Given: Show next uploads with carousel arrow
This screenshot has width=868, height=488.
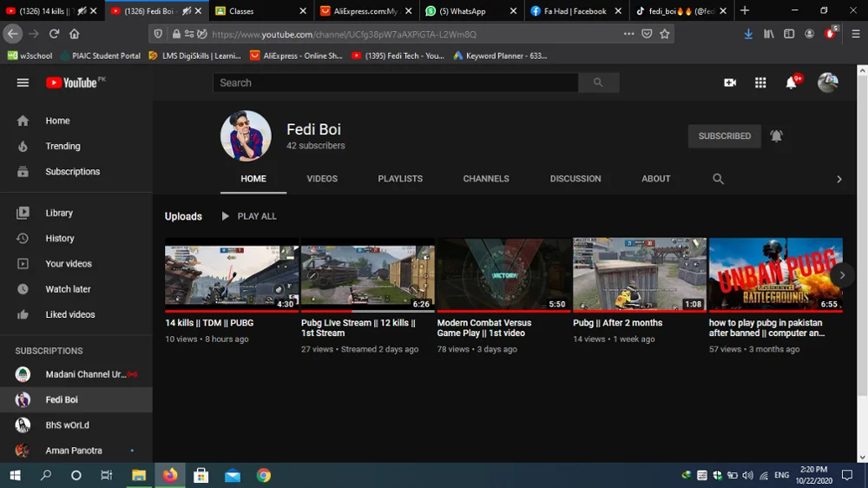Looking at the screenshot, I should pyautogui.click(x=842, y=275).
